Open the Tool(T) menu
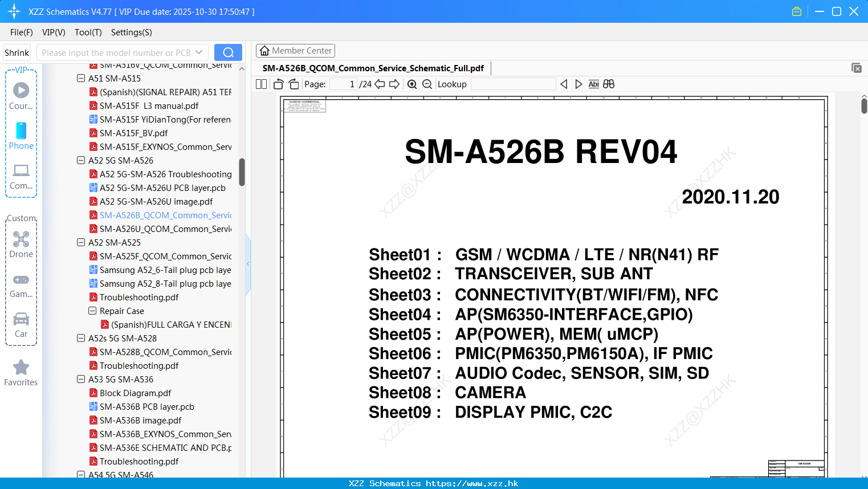Screen dimensions: 868x489 (88, 32)
